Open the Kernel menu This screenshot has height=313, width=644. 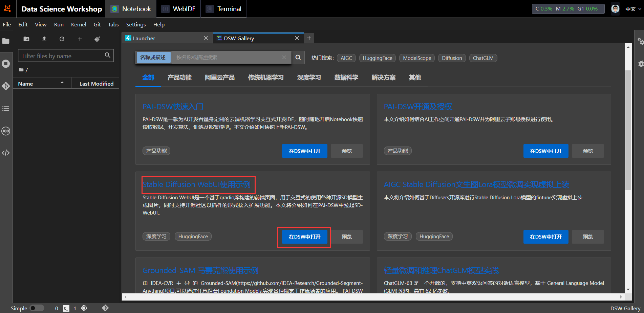tap(79, 24)
